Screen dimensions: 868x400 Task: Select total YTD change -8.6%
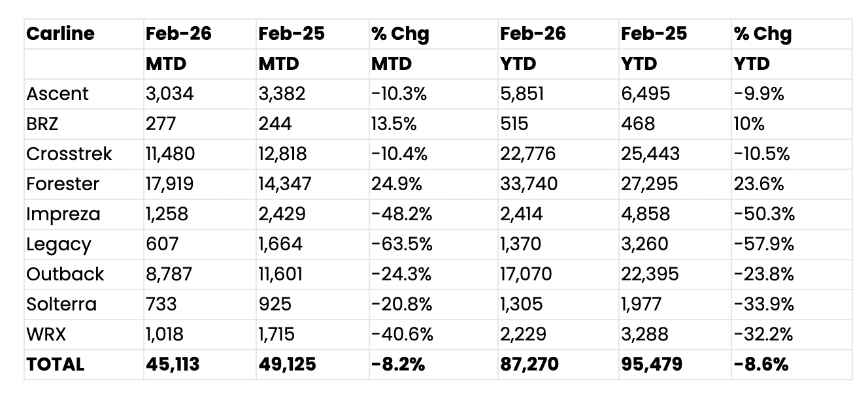pyautogui.click(x=761, y=364)
